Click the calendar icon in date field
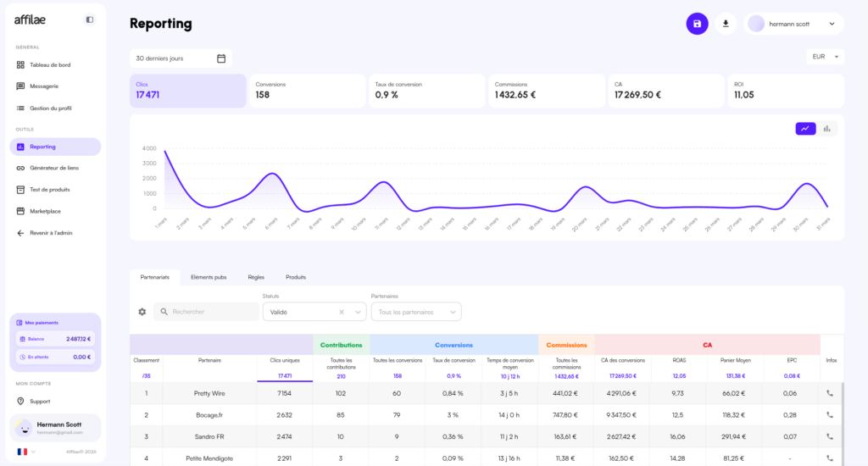The image size is (868, 466). pos(221,58)
